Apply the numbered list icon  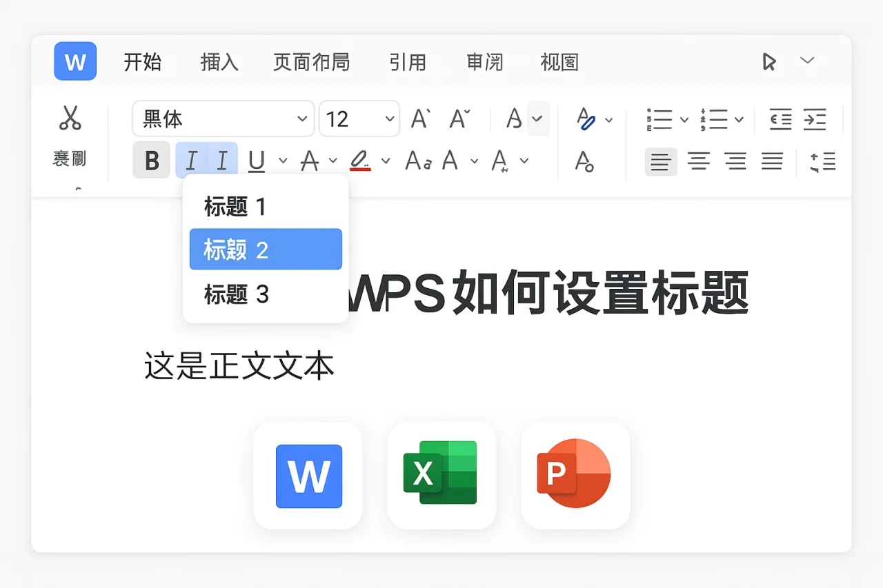[715, 119]
